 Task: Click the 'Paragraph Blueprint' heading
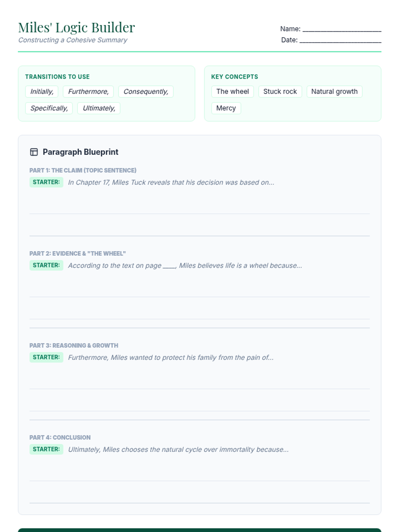point(80,152)
